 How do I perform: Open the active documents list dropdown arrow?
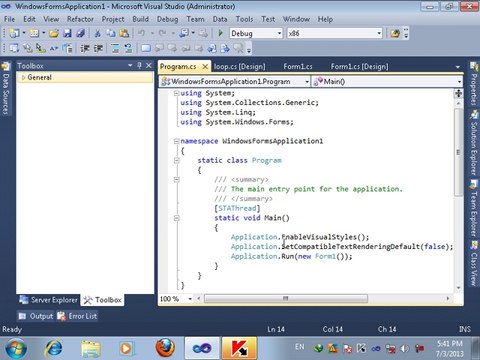click(x=458, y=67)
